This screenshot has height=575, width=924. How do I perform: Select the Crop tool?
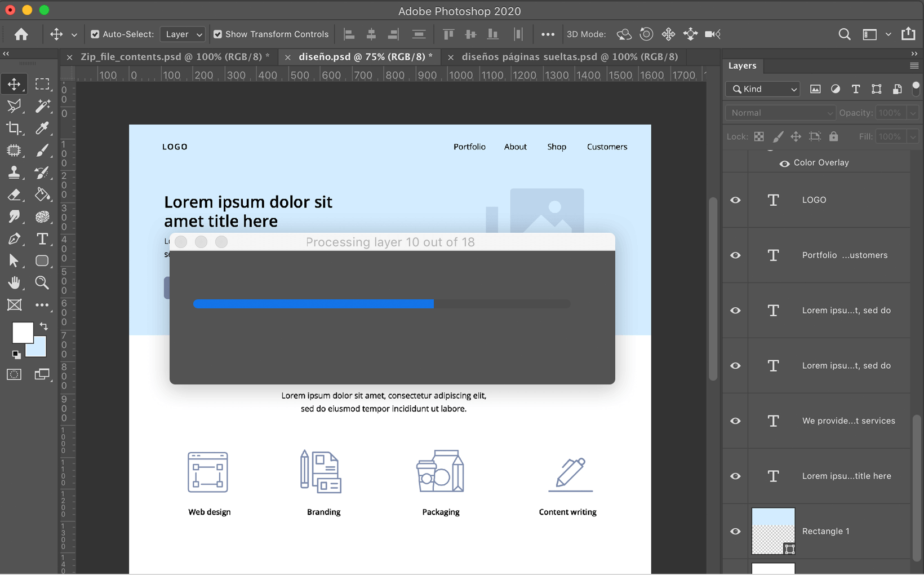pos(14,129)
